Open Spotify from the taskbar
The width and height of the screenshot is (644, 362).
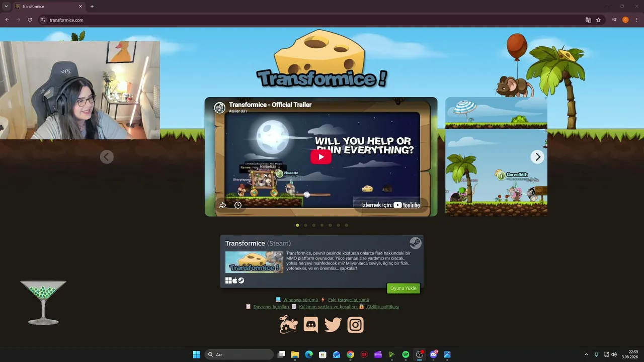tap(406, 354)
